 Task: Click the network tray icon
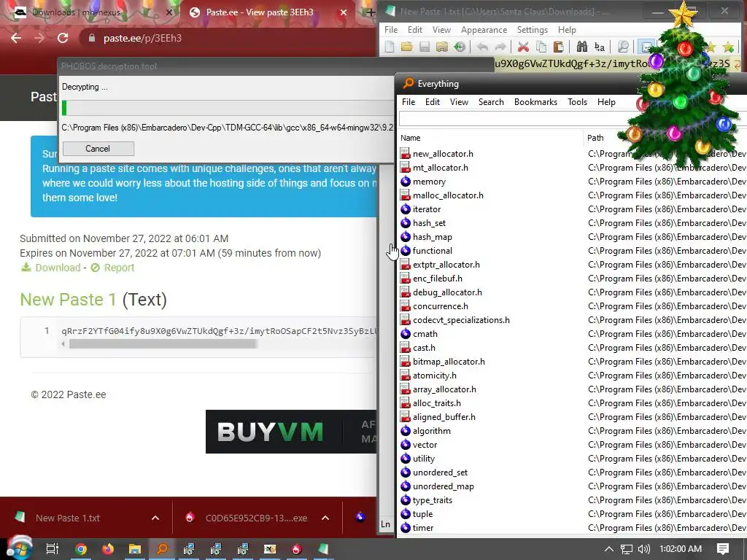click(x=627, y=549)
